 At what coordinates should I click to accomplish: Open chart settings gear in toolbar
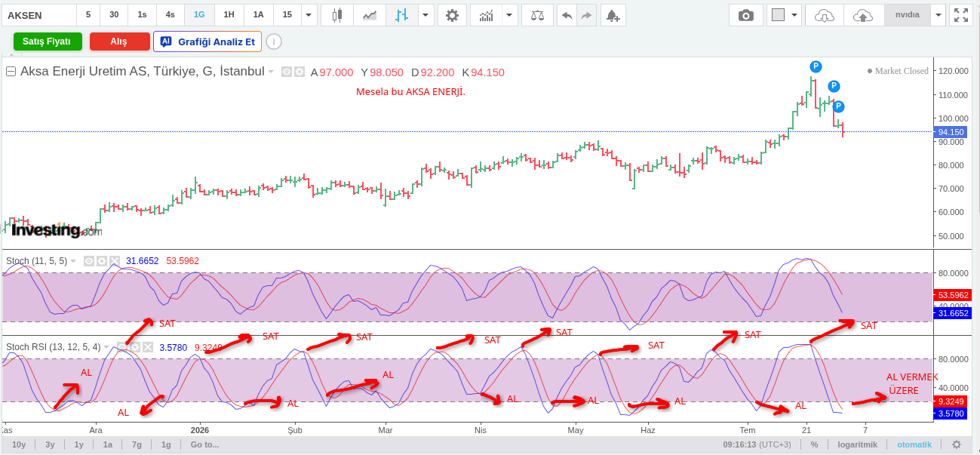(452, 15)
